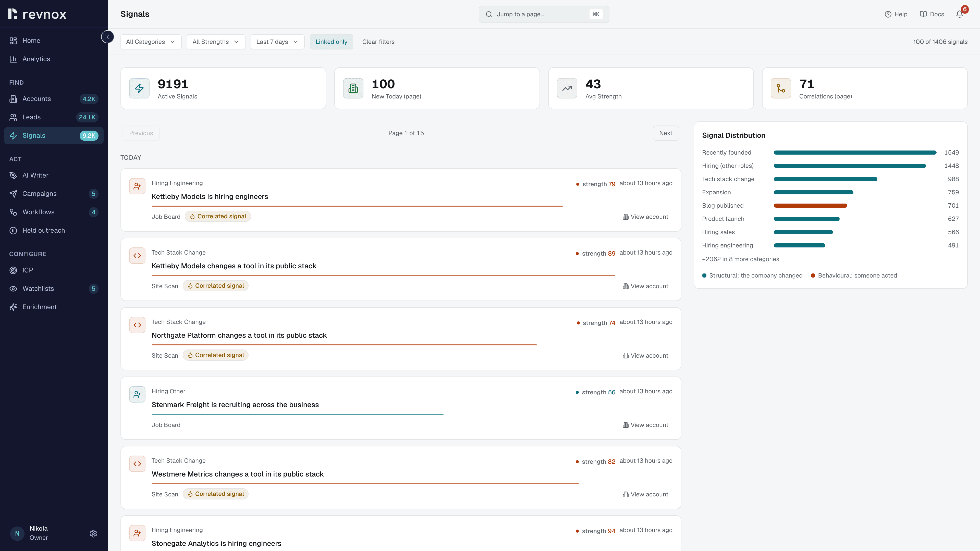The image size is (980, 551).
Task: Open Enrichment in sidebar
Action: [54, 307]
